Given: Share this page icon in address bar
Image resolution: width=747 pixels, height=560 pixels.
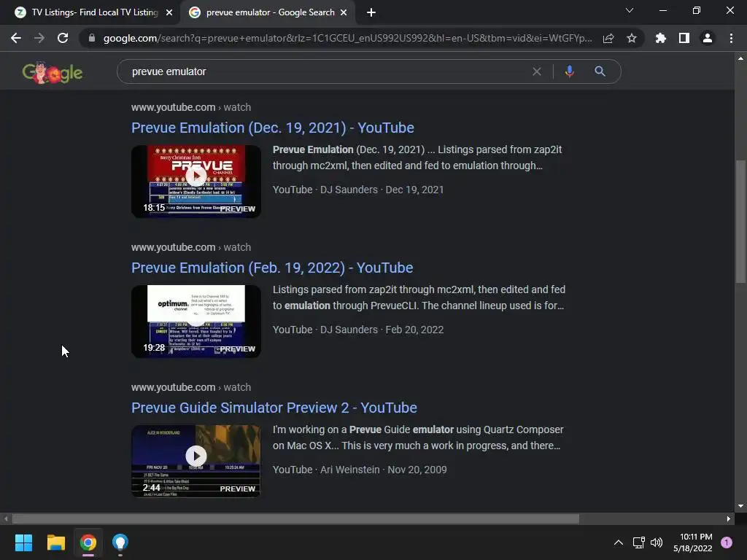Looking at the screenshot, I should [608, 38].
